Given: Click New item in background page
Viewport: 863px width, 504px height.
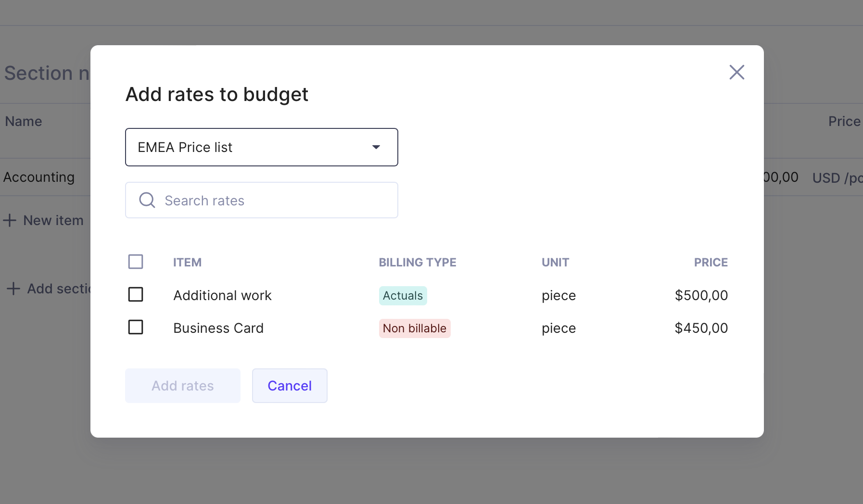Looking at the screenshot, I should point(53,220).
